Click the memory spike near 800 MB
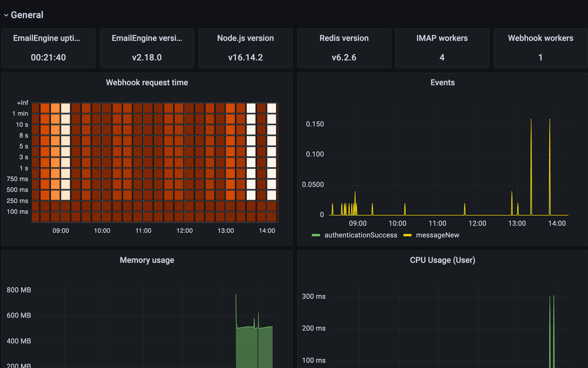588x368 pixels. pyautogui.click(x=236, y=294)
